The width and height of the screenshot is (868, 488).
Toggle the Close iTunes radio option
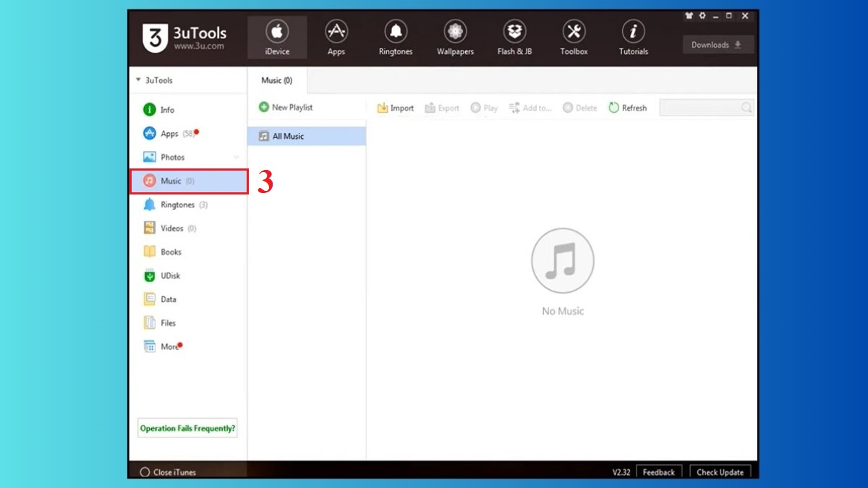tap(145, 472)
